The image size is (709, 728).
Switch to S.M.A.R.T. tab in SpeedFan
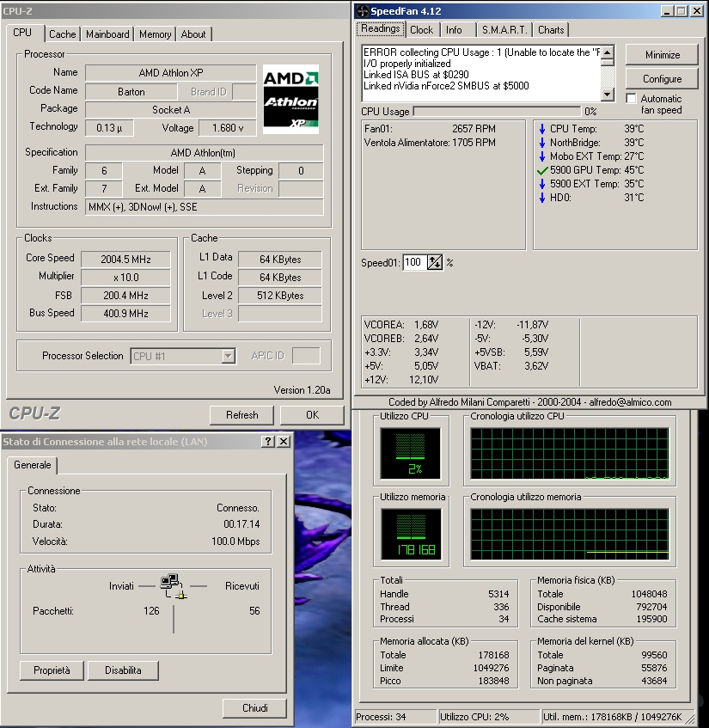click(504, 30)
